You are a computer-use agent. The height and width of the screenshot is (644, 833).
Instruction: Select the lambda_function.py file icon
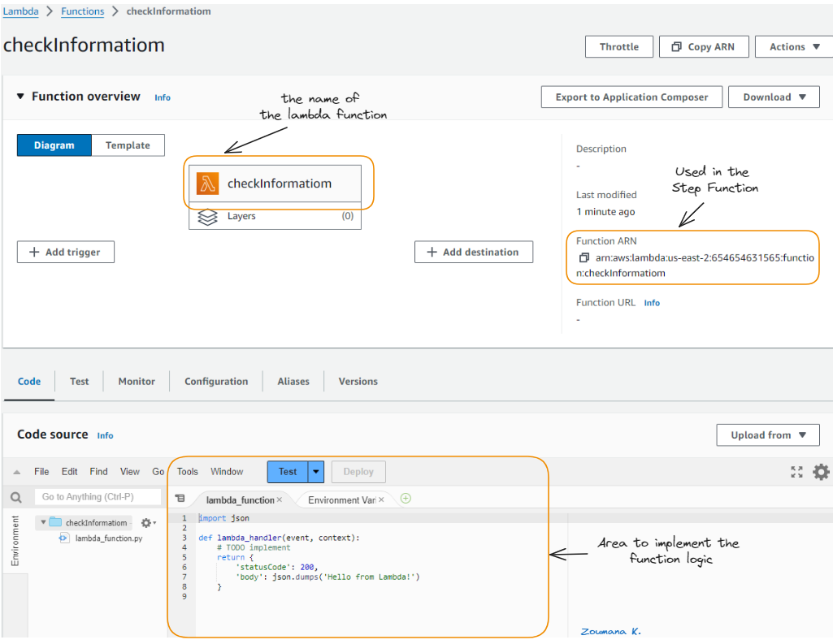[x=63, y=538]
